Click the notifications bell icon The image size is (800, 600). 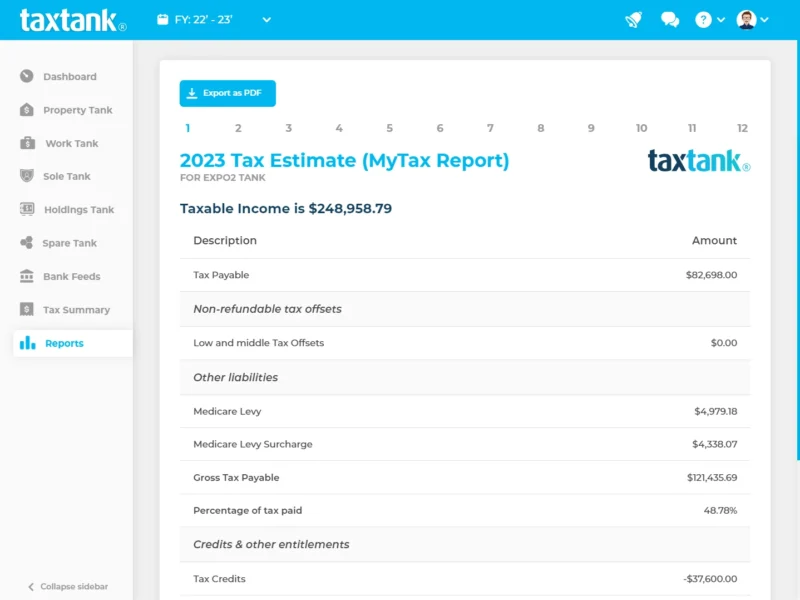tap(633, 19)
